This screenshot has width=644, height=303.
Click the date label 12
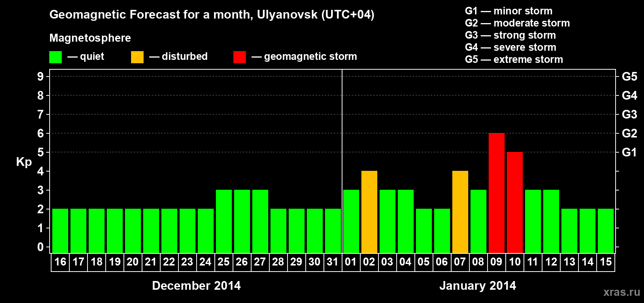(551, 262)
